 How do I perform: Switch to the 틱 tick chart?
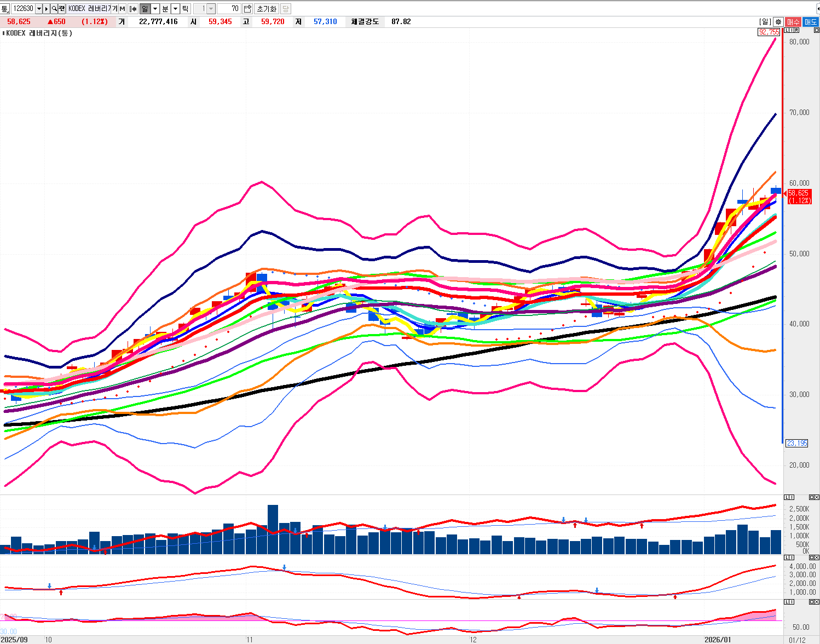pyautogui.click(x=186, y=9)
